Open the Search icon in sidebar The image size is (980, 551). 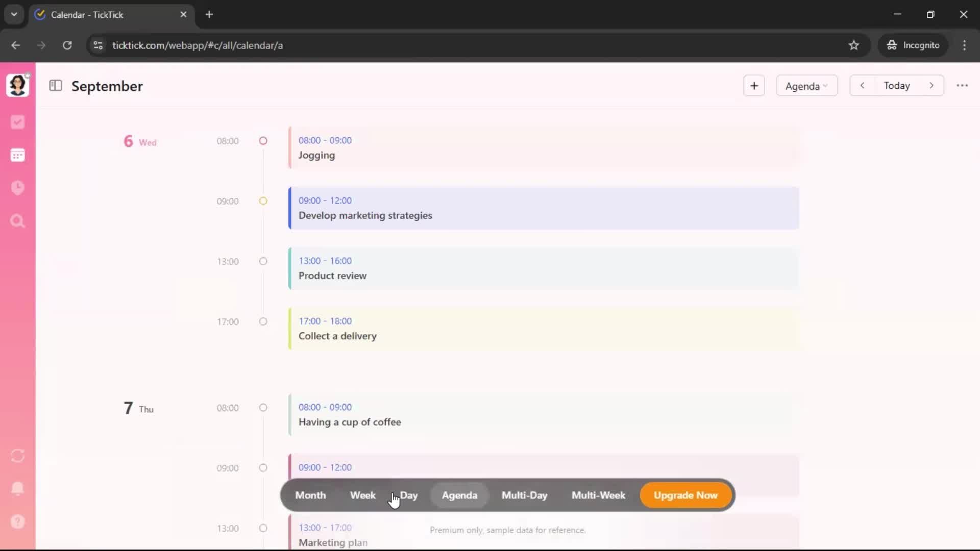click(17, 221)
